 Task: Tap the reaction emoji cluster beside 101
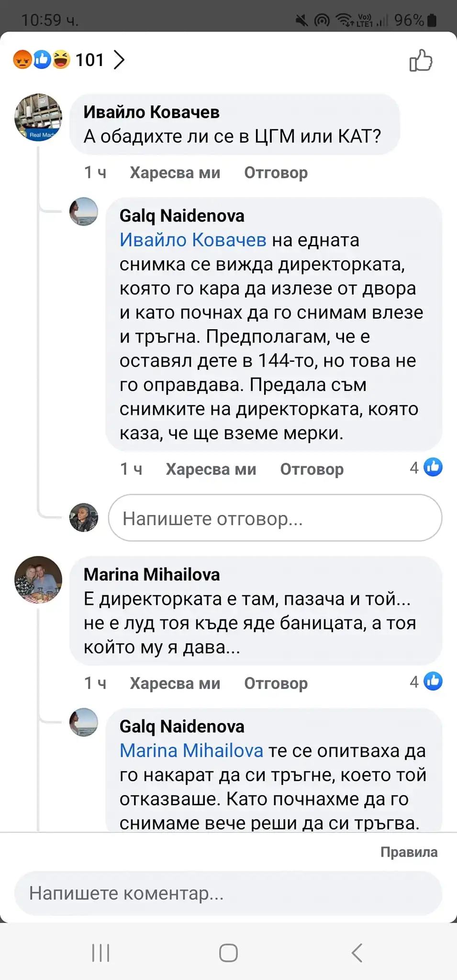click(42, 60)
